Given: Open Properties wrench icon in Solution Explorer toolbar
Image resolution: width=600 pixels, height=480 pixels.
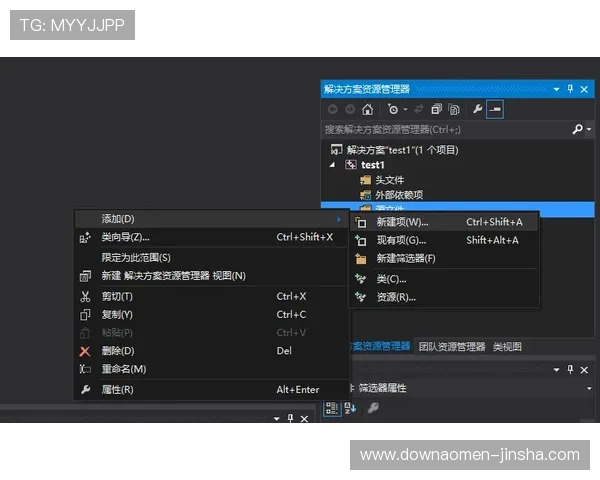Looking at the screenshot, I should click(477, 109).
